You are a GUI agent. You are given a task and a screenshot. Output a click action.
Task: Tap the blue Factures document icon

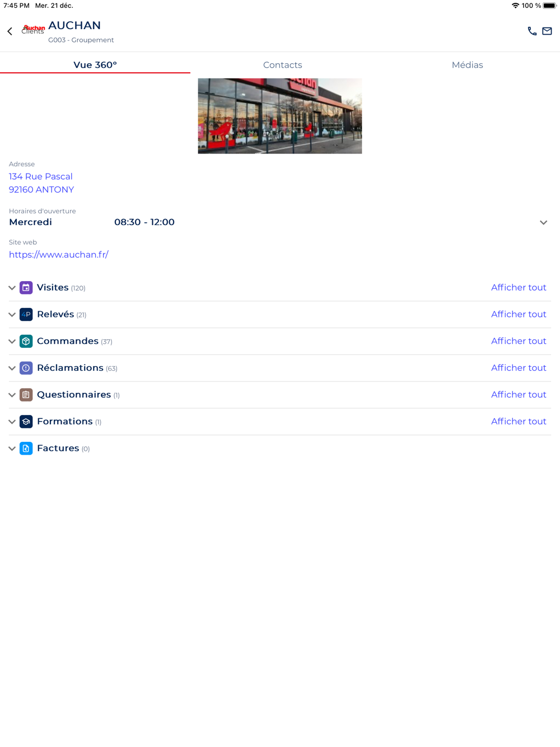tap(26, 449)
